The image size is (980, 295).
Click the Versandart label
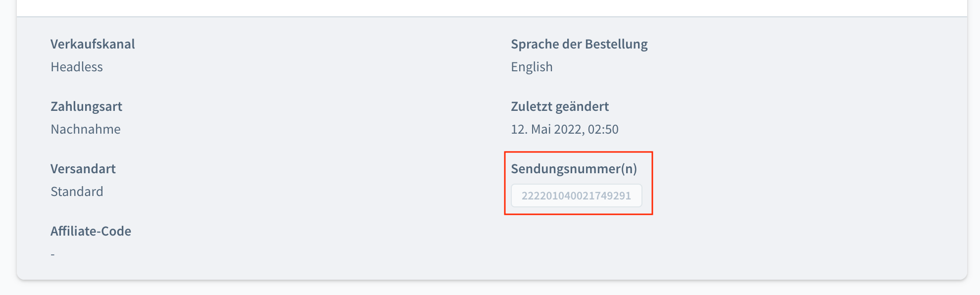83,168
